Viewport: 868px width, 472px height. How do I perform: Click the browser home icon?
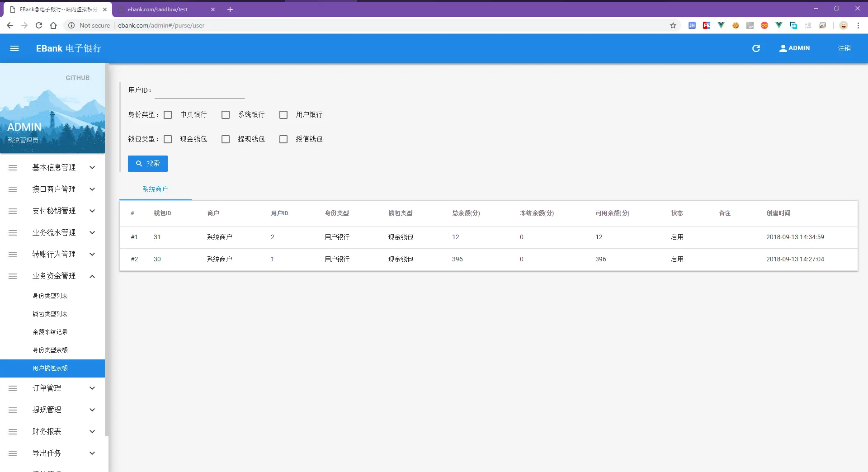pyautogui.click(x=53, y=25)
